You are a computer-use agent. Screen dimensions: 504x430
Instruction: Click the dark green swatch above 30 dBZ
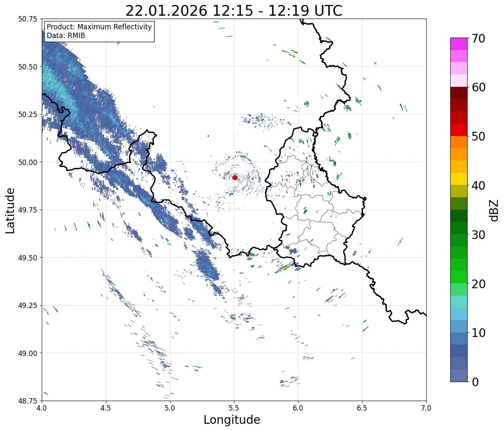[x=459, y=228]
